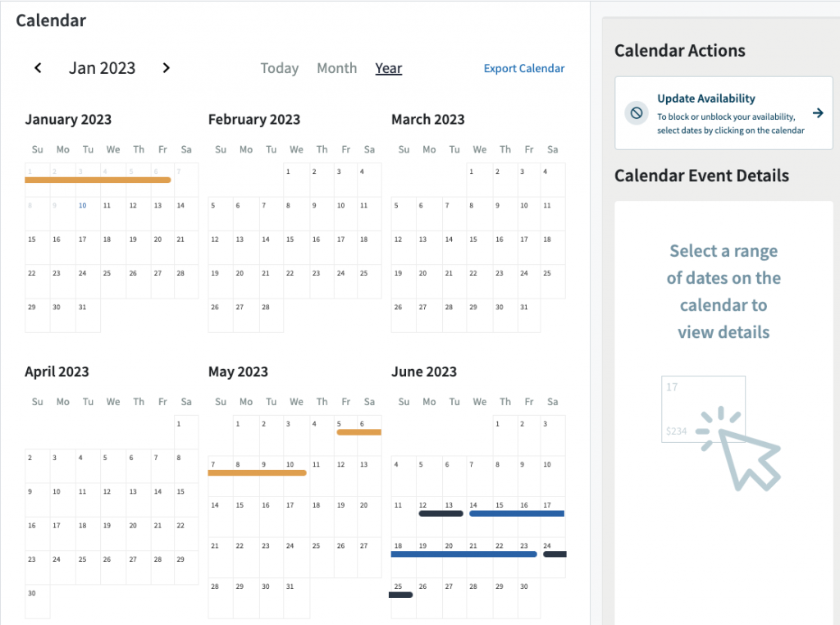Select April 19, 2023

[x=113, y=534]
